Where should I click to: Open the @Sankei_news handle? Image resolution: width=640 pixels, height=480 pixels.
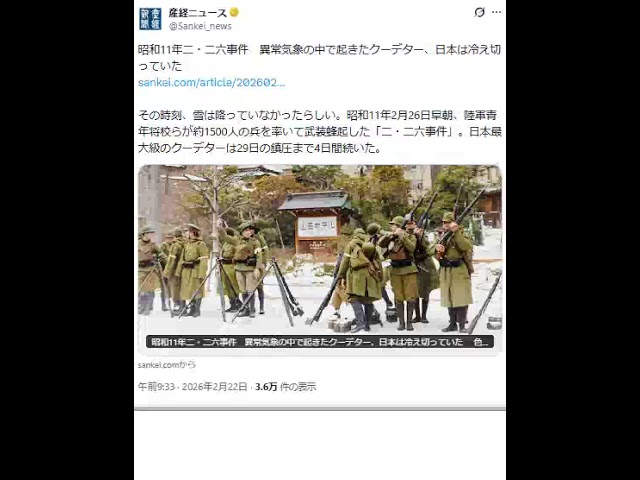200,26
